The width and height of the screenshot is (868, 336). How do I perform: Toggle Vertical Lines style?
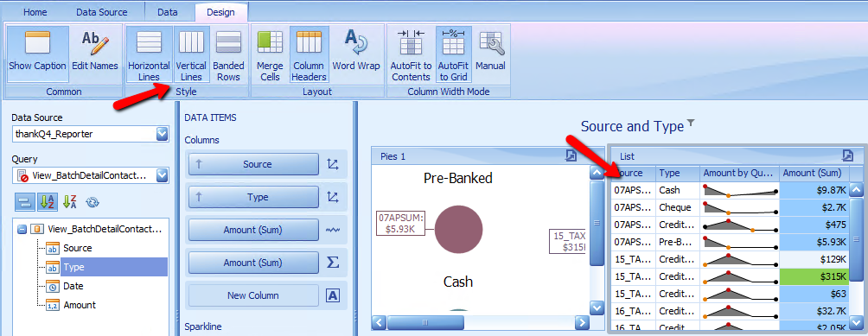coord(191,54)
